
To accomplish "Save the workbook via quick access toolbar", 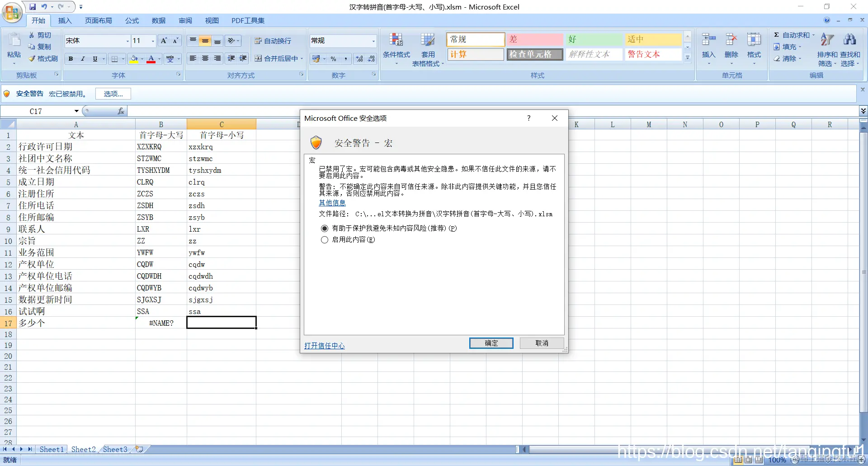I will pos(33,7).
